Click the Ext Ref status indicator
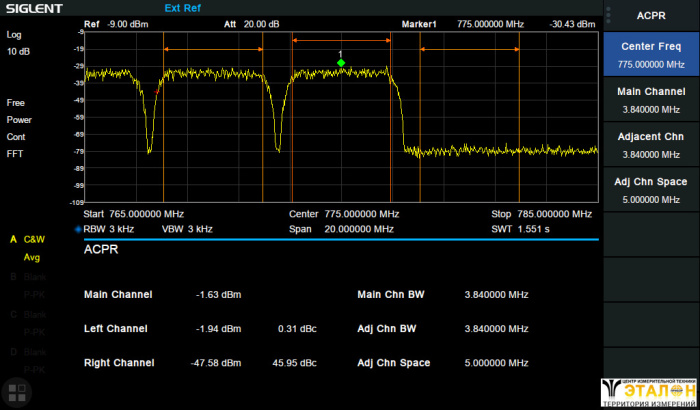Screen dimensions: 700x410 182,8
